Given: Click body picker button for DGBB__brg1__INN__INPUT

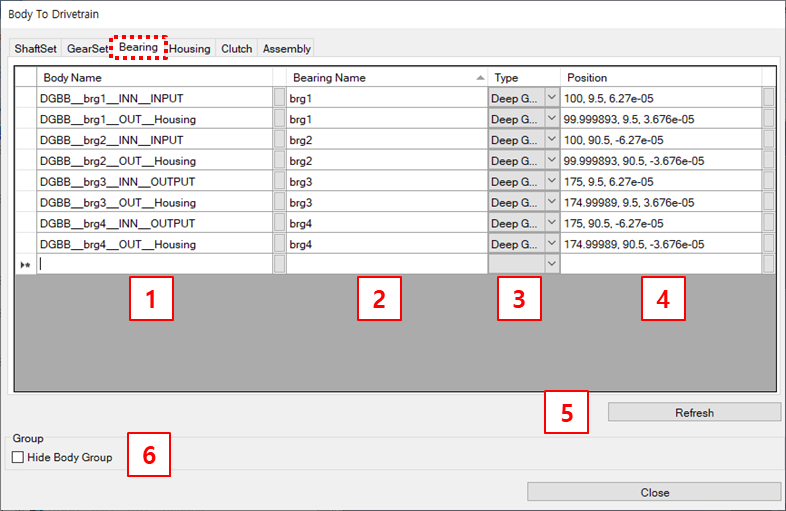Looking at the screenshot, I should point(279,97).
